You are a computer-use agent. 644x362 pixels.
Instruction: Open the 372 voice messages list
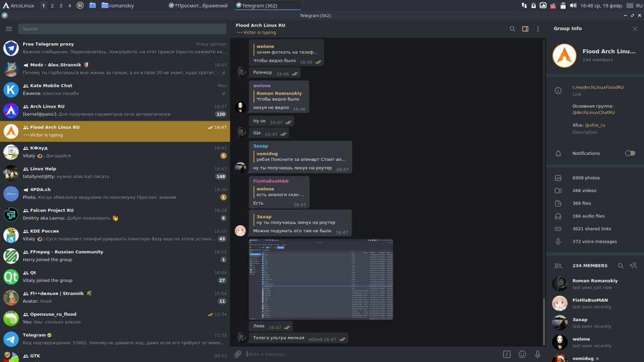coord(595,241)
